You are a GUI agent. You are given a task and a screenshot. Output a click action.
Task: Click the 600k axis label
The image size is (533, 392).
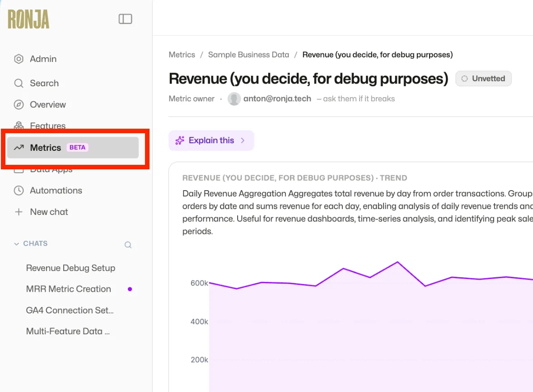199,283
